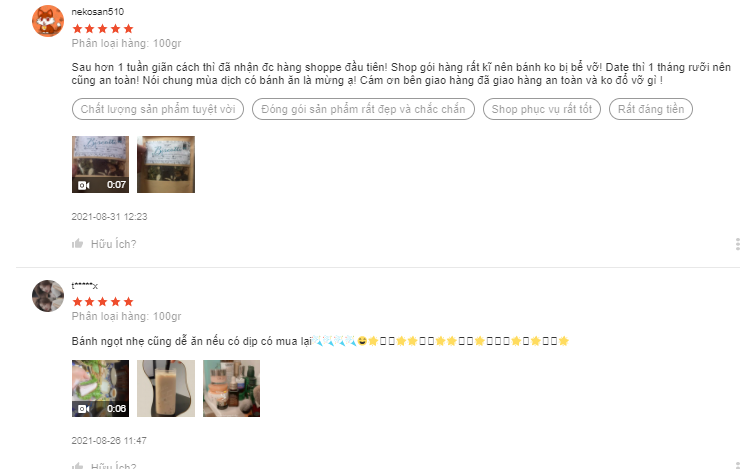Click the video camera icon on 0:07 thumbnail
The width and height of the screenshot is (753, 469).
pos(84,185)
